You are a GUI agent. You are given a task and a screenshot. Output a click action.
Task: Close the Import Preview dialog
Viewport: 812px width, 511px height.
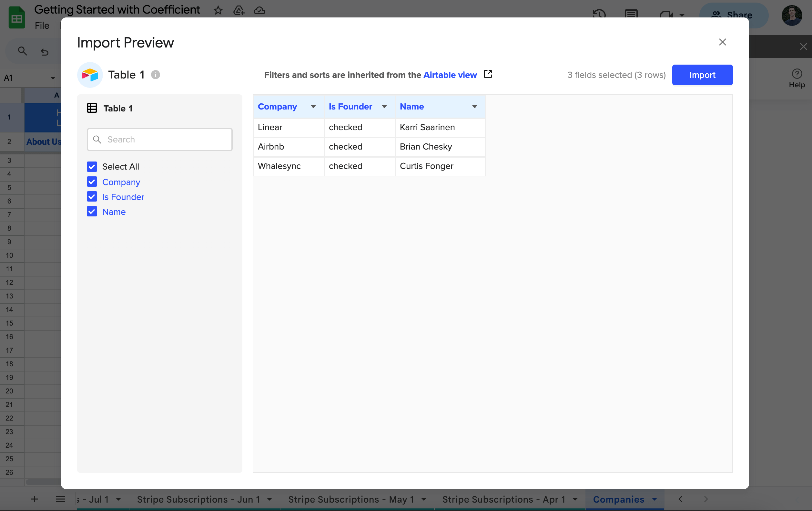pyautogui.click(x=722, y=42)
